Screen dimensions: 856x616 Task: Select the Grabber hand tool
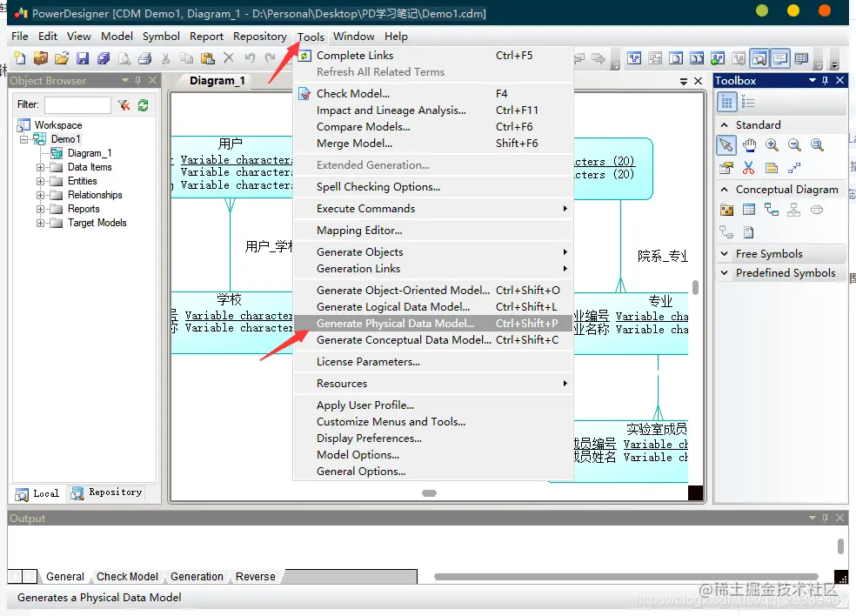(x=749, y=145)
